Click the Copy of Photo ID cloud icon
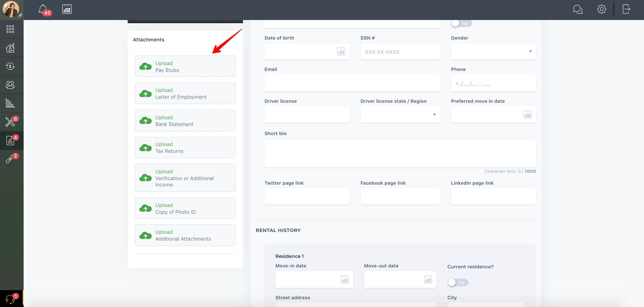 tap(146, 208)
